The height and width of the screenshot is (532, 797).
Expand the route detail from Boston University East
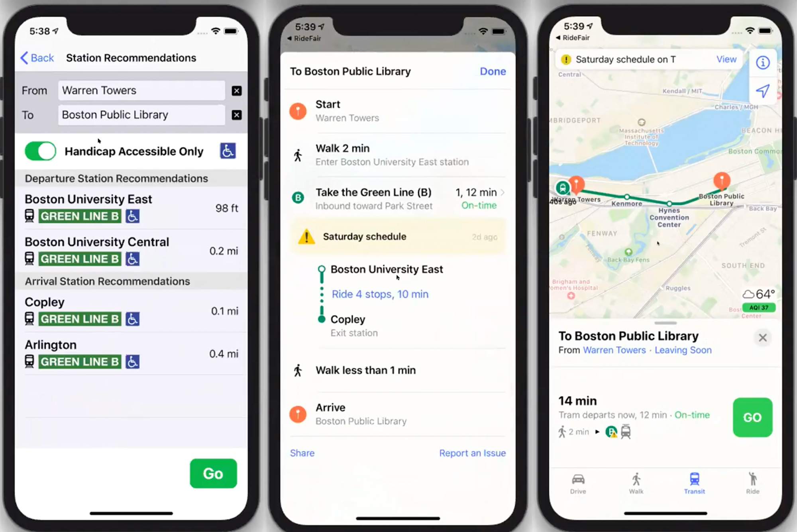point(380,294)
